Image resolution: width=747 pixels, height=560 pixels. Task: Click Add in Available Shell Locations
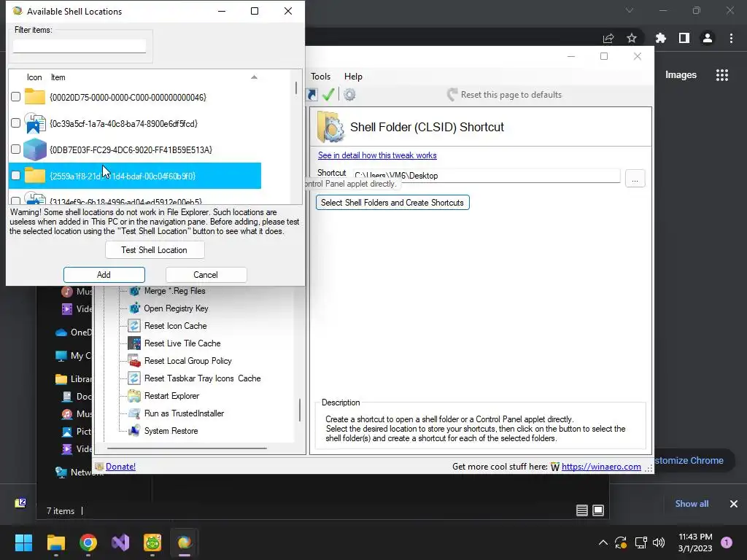(x=104, y=275)
